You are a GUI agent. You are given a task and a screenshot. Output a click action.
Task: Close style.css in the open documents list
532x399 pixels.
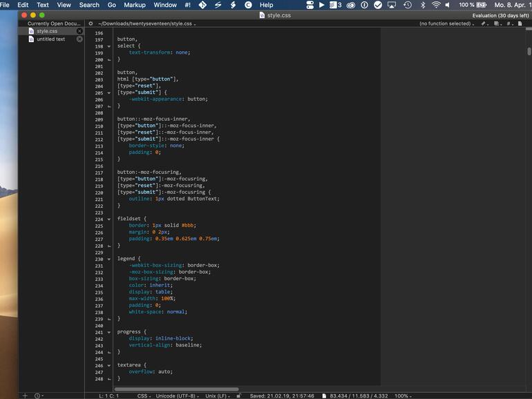[79, 31]
